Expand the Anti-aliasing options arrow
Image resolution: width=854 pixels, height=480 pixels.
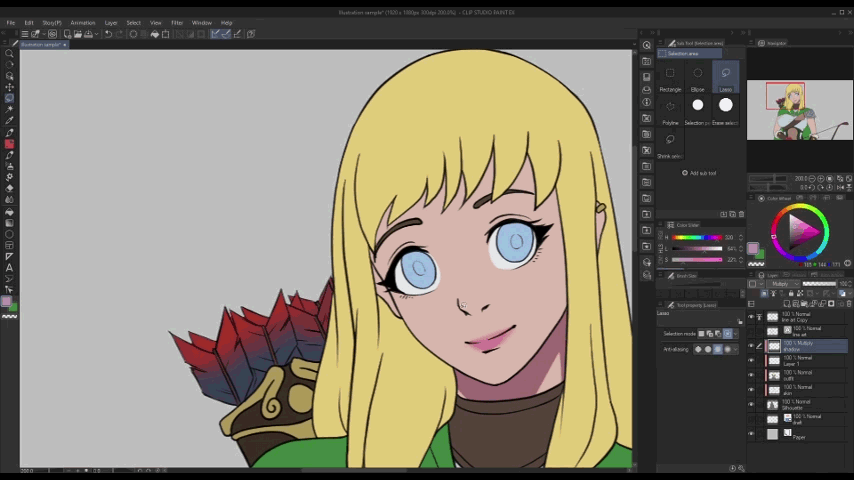736,349
